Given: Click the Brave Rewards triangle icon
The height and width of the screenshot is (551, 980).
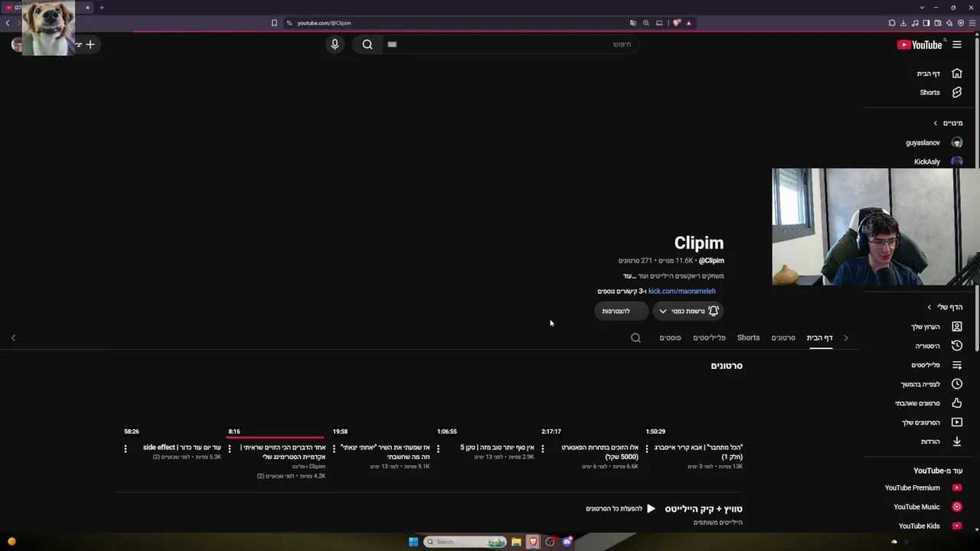Looking at the screenshot, I should tap(689, 23).
